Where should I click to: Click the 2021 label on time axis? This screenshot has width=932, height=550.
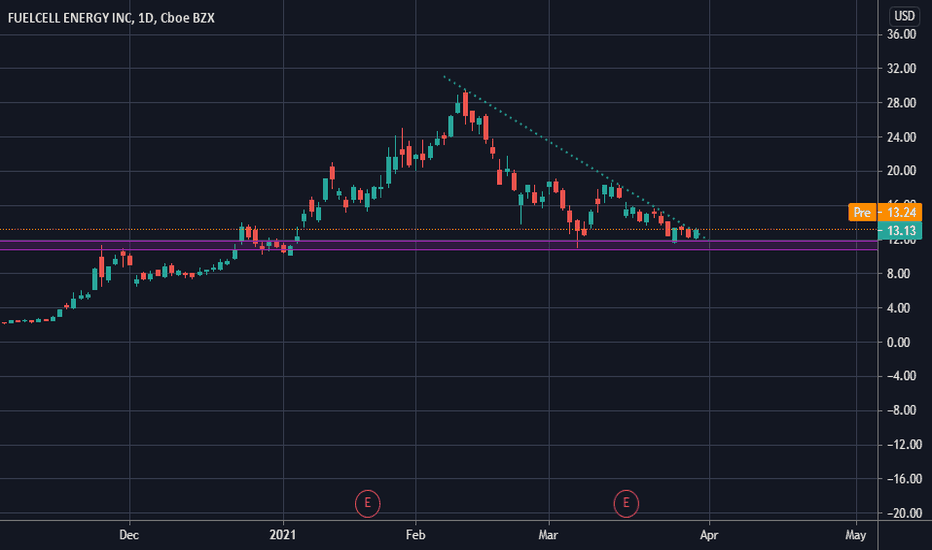[283, 535]
